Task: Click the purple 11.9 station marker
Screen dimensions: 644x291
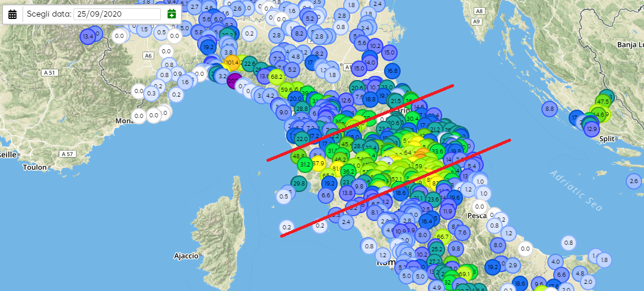Action: pos(447,210)
